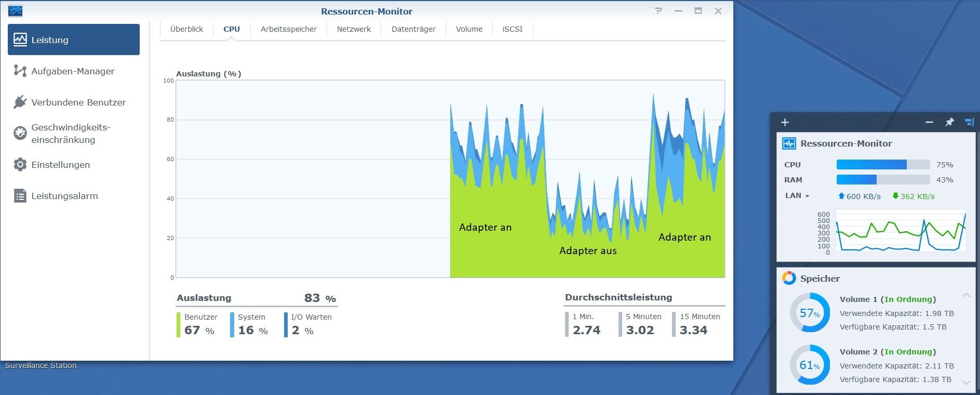Click the 15 Minuten average 3.34
This screenshot has width=980, height=395.
click(693, 330)
